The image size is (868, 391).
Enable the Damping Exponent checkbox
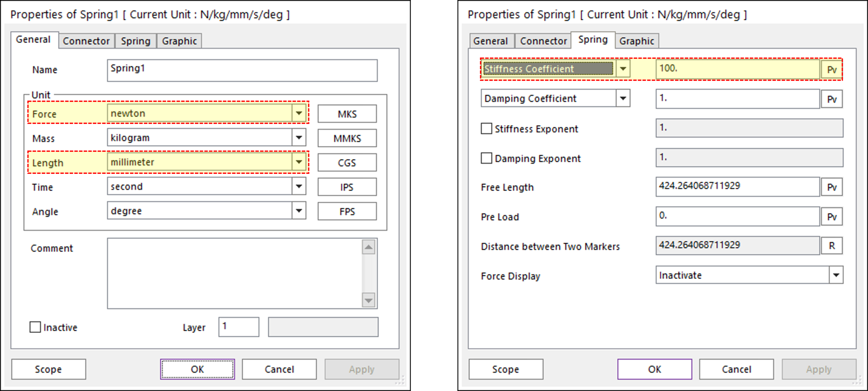486,158
